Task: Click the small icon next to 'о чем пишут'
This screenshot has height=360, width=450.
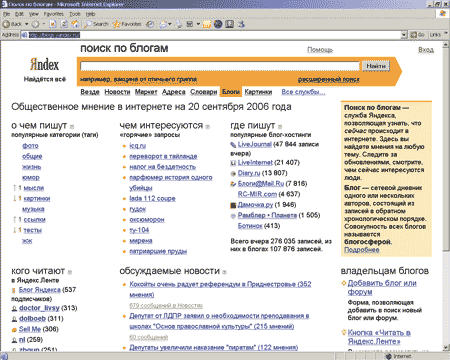Action: click(x=72, y=127)
